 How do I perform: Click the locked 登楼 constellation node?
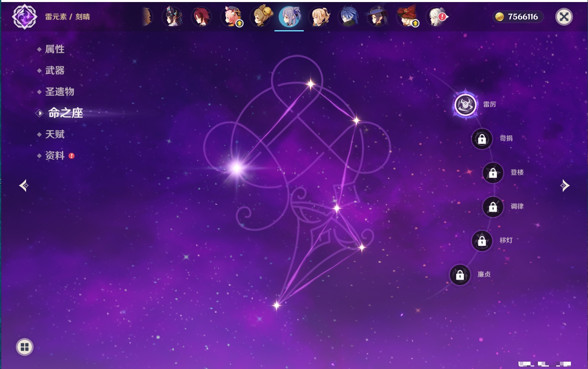point(493,173)
